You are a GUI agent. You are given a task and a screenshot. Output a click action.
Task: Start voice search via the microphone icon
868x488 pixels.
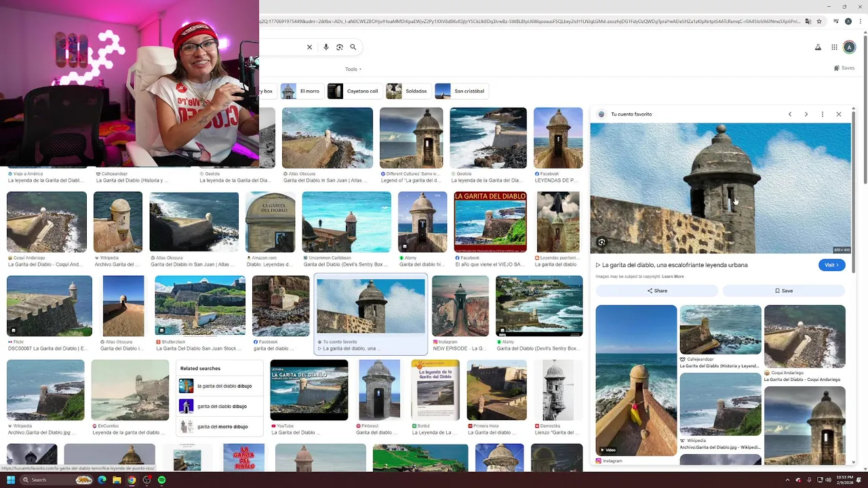(x=326, y=47)
